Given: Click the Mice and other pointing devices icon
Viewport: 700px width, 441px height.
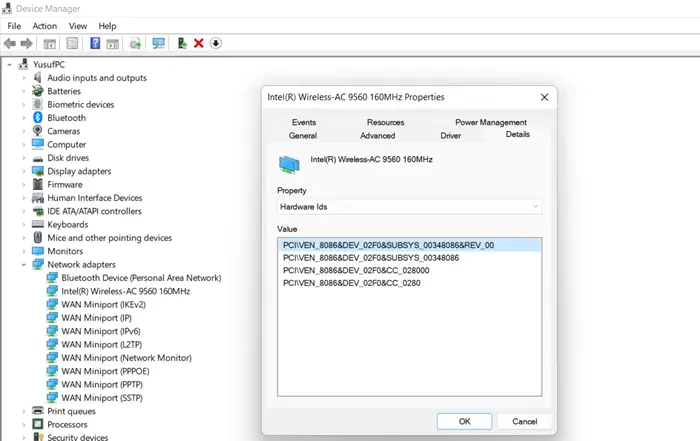Looking at the screenshot, I should point(38,237).
